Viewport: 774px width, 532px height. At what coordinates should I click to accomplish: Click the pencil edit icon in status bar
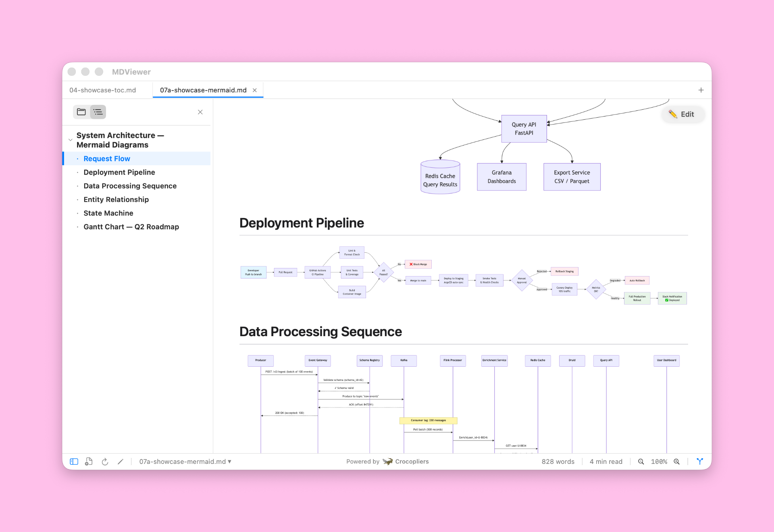pyautogui.click(x=120, y=461)
